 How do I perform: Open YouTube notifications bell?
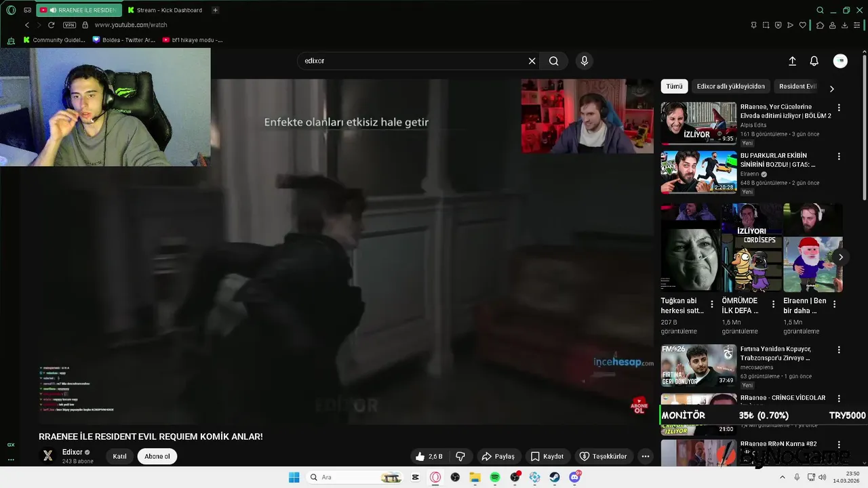pyautogui.click(x=814, y=61)
